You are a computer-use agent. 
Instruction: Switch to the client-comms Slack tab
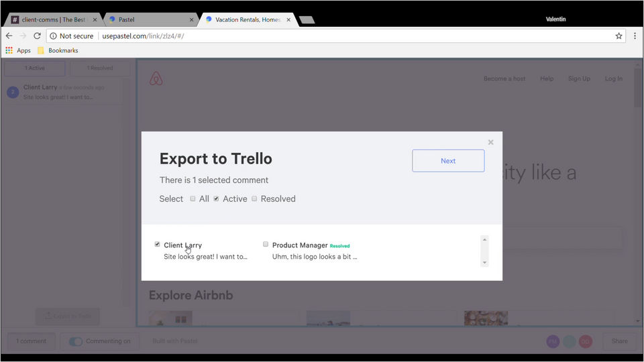54,19
